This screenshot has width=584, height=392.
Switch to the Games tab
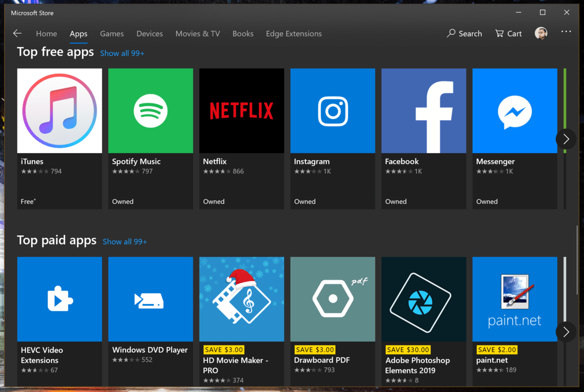tap(112, 34)
